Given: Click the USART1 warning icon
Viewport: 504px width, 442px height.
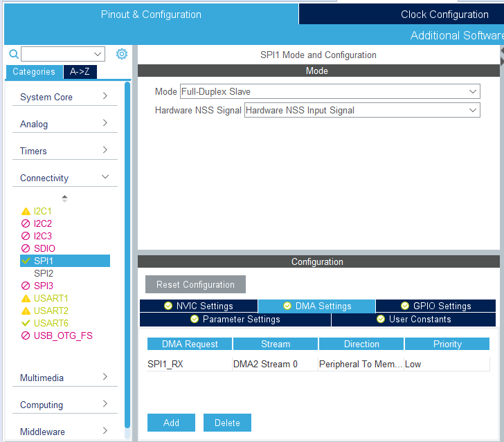Looking at the screenshot, I should click(26, 298).
